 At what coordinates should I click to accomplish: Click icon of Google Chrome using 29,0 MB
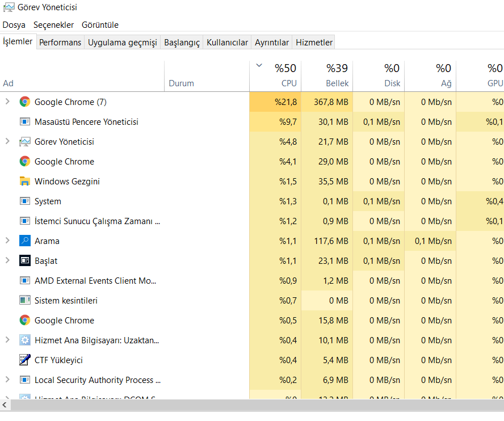click(25, 161)
